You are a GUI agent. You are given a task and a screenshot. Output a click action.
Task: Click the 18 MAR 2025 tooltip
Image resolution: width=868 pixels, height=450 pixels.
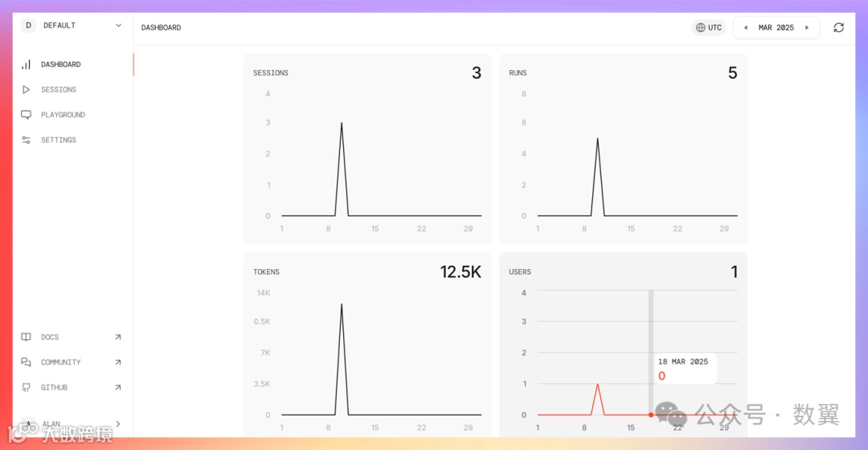[685, 369]
